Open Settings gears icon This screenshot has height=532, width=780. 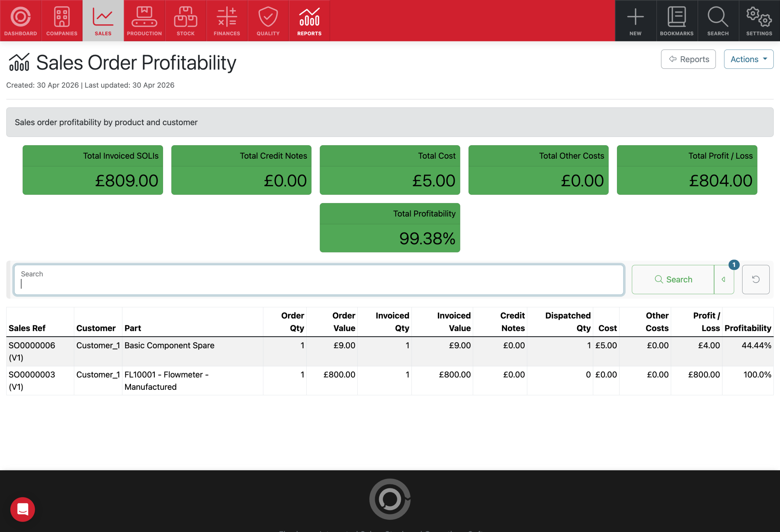tap(759, 21)
